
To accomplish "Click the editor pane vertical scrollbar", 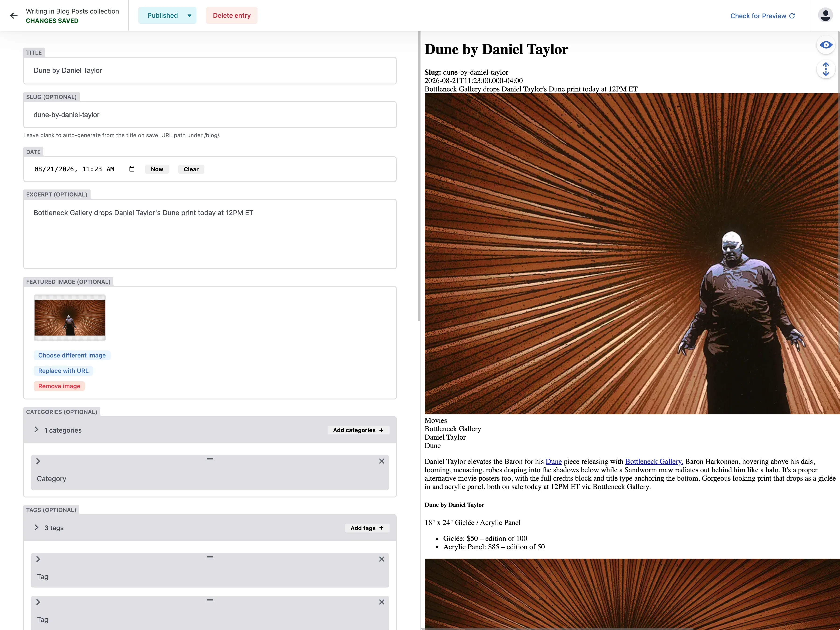I will (419, 176).
